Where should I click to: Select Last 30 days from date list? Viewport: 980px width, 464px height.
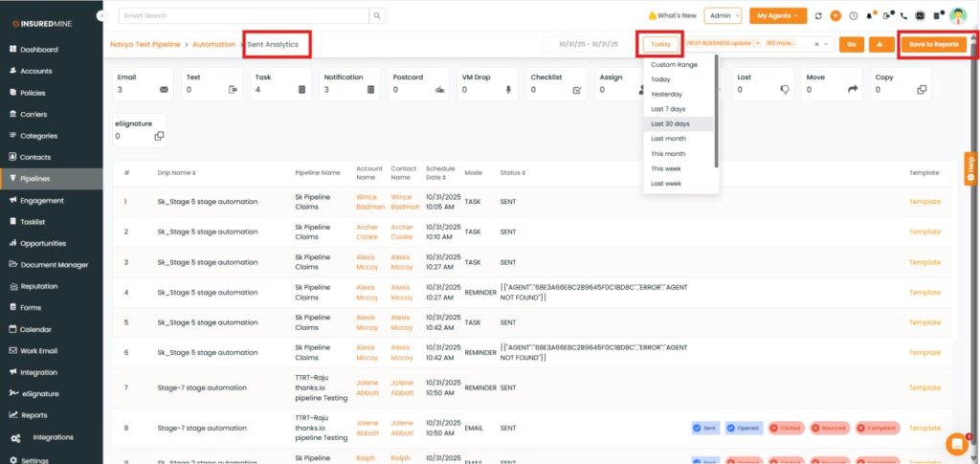[x=670, y=124]
